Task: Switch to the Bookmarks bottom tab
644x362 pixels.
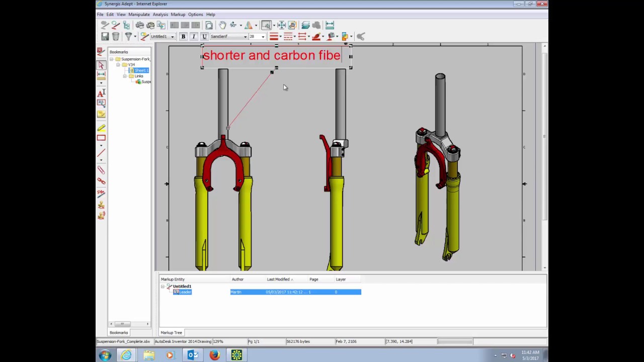Action: tap(119, 332)
